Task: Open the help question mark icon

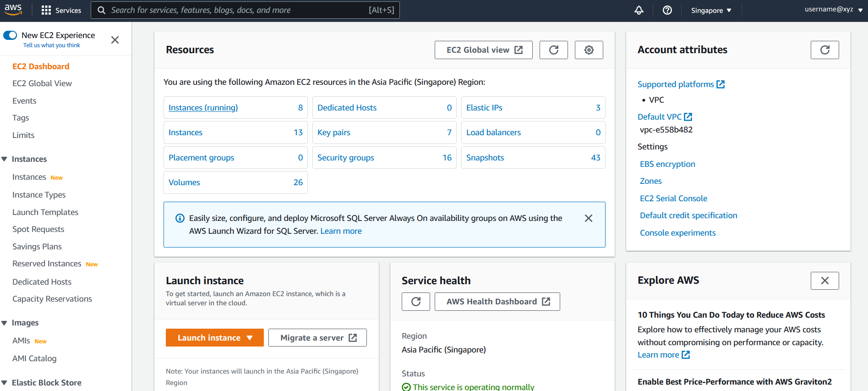Action: (667, 10)
